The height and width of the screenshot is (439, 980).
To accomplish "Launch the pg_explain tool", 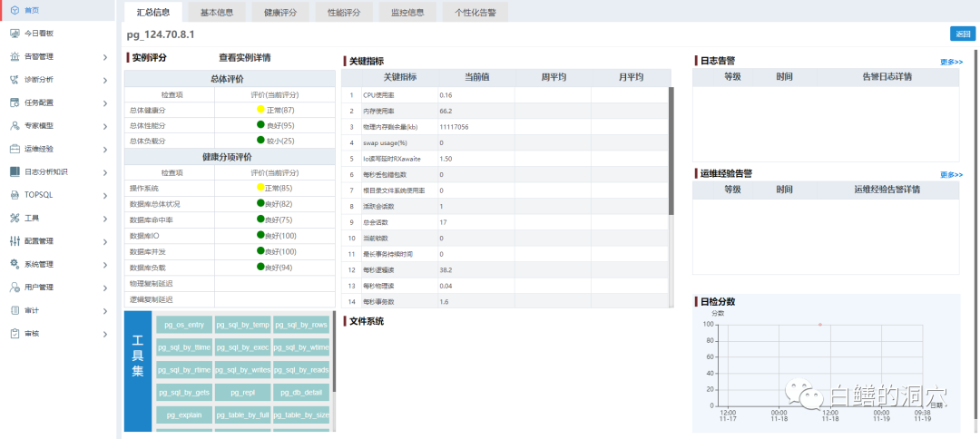I will point(184,415).
